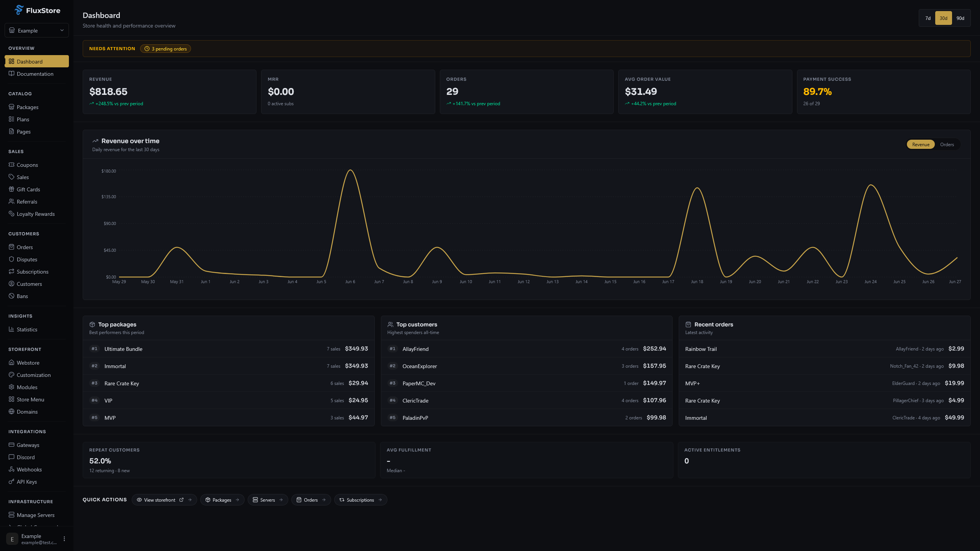Screen dimensions: 980x551
Task: Click the Example account avatar
Action: click(12, 539)
